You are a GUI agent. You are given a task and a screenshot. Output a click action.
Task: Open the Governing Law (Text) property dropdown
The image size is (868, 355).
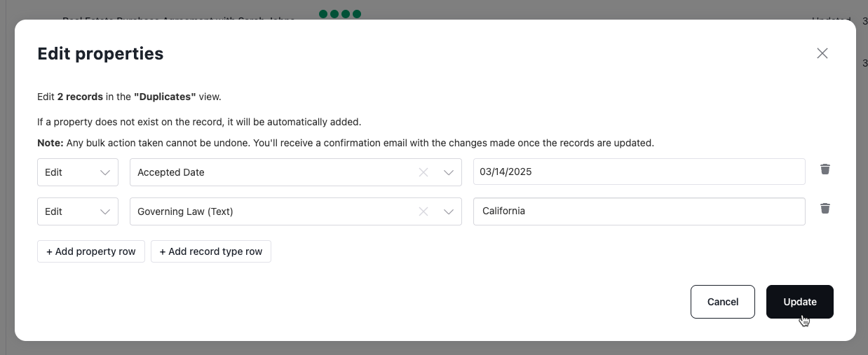coord(449,211)
